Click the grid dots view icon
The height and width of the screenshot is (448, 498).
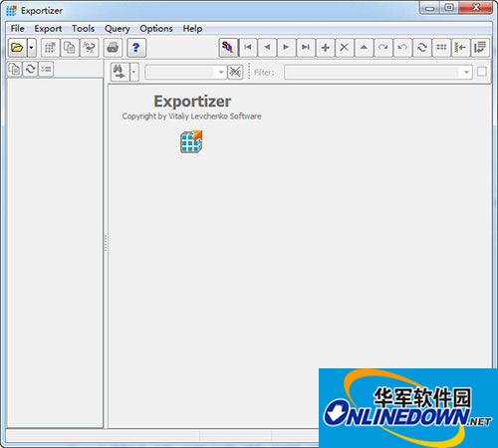(441, 48)
